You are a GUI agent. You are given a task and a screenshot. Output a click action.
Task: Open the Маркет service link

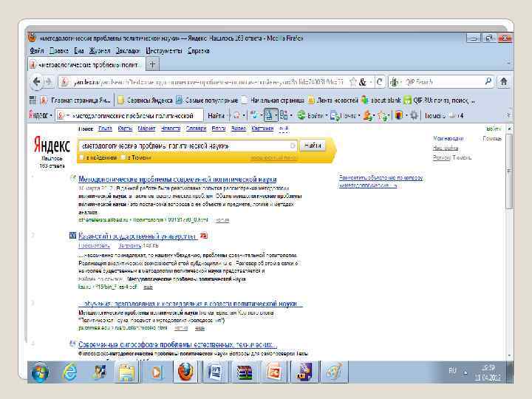146,129
